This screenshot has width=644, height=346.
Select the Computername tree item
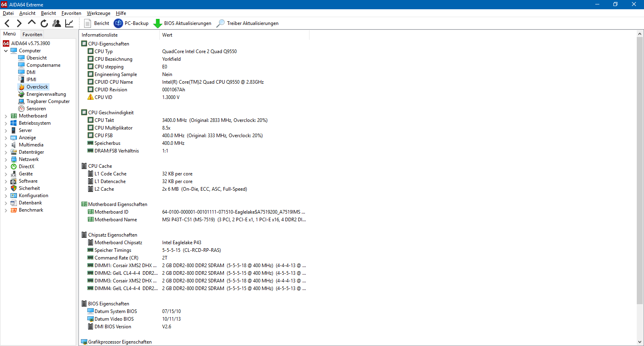43,65
